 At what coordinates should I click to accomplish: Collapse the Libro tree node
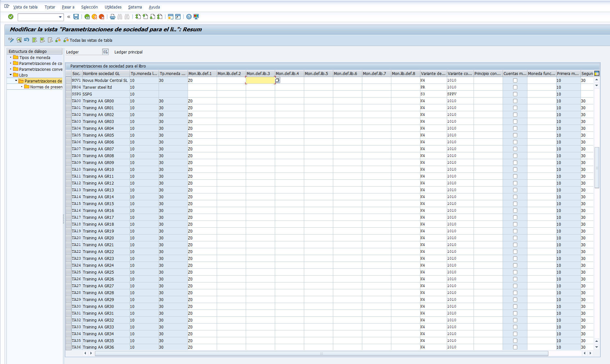10,75
